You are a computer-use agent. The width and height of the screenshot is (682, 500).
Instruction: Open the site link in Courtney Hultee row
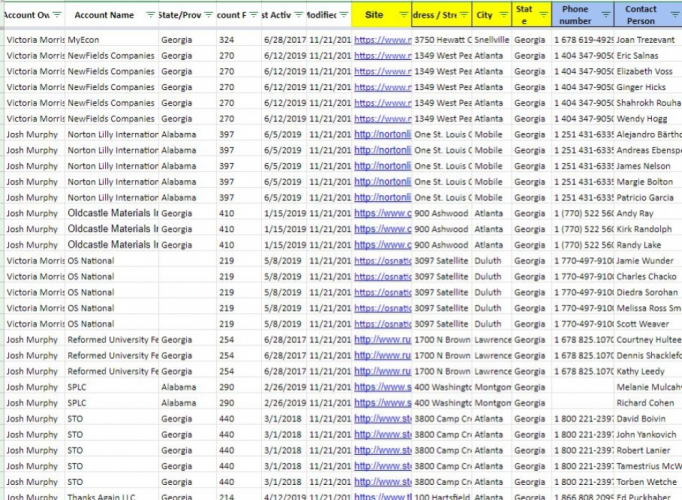382,340
